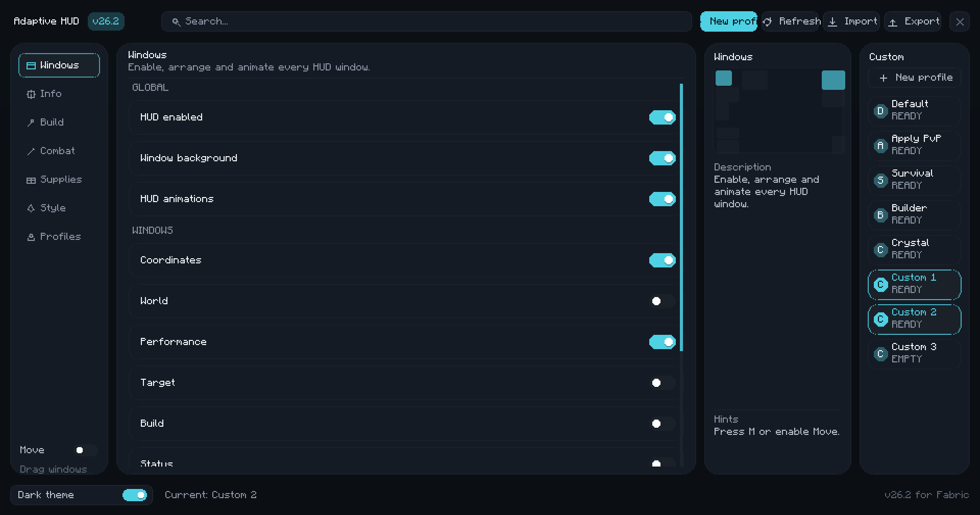Click the v26.2 version badge
Viewport: 980px width, 515px height.
point(106,21)
